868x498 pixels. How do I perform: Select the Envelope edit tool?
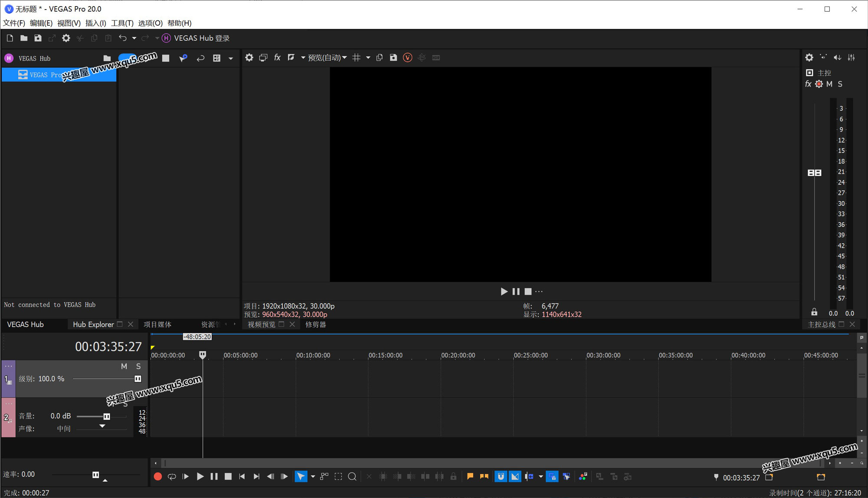click(324, 477)
